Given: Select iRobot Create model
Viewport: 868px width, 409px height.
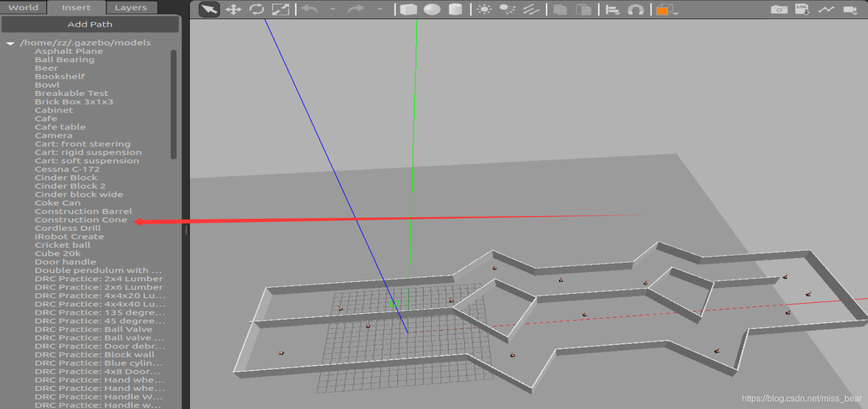Looking at the screenshot, I should [x=69, y=237].
